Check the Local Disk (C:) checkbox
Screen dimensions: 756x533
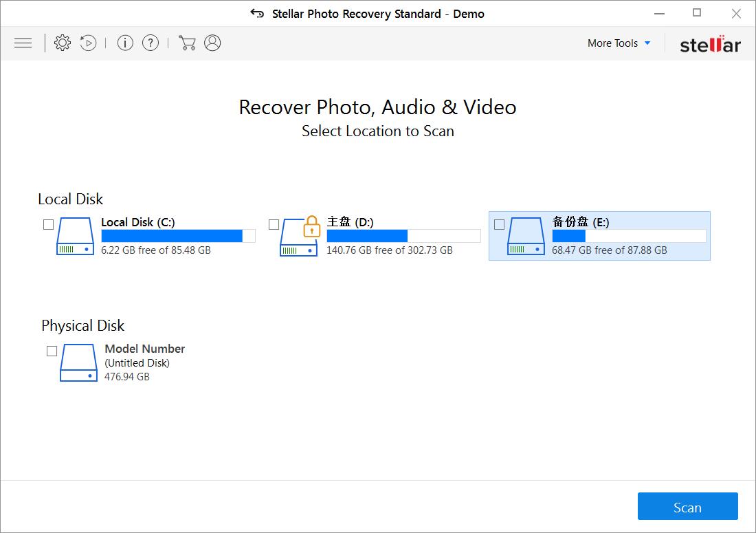point(48,224)
